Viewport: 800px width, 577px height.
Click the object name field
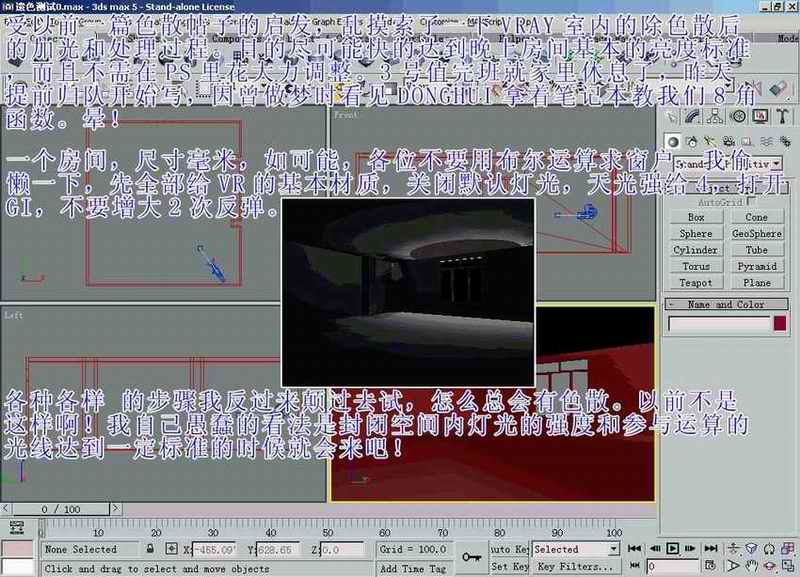click(x=719, y=323)
